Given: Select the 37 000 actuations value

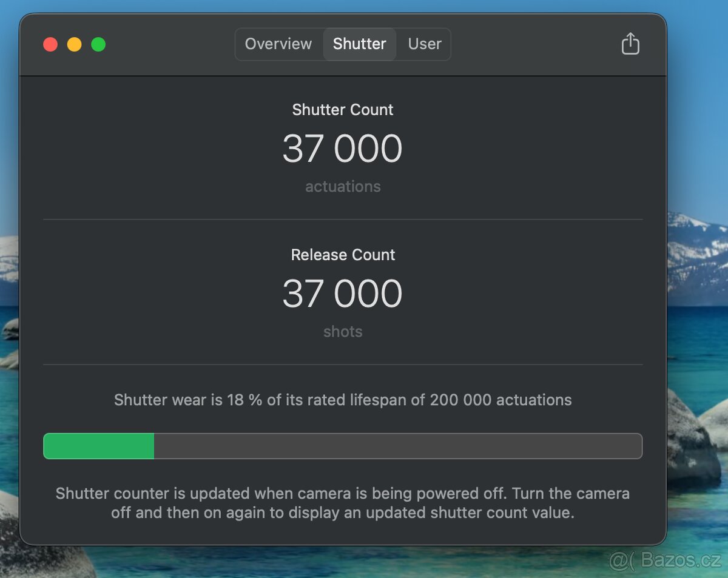Looking at the screenshot, I should (342, 149).
